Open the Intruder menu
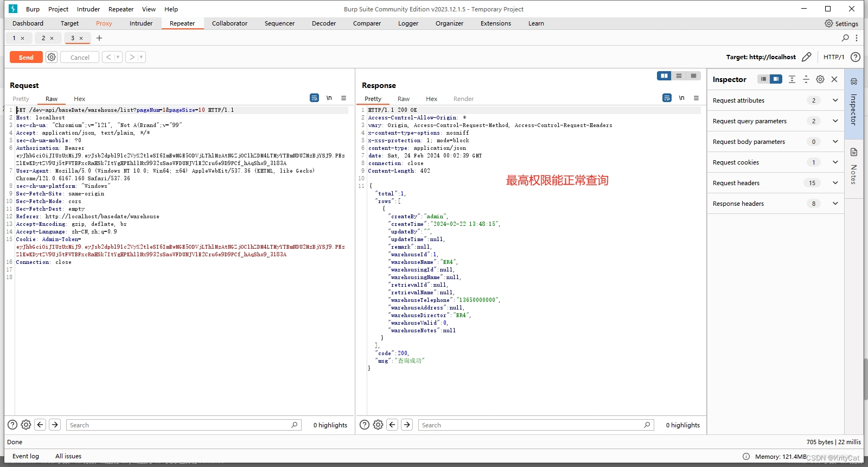868x467 pixels. 88,9
